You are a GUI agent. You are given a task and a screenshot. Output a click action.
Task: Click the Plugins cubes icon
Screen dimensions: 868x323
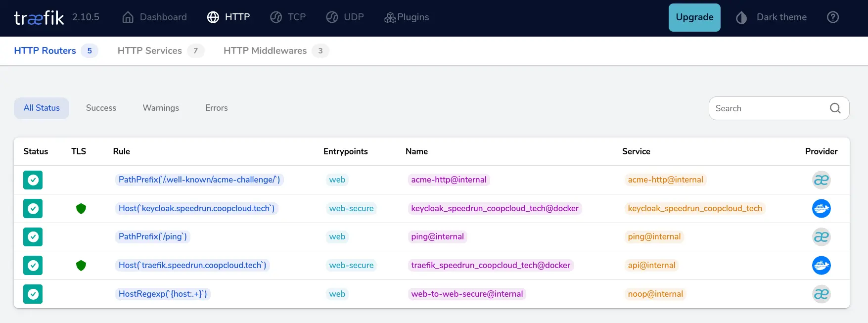390,18
